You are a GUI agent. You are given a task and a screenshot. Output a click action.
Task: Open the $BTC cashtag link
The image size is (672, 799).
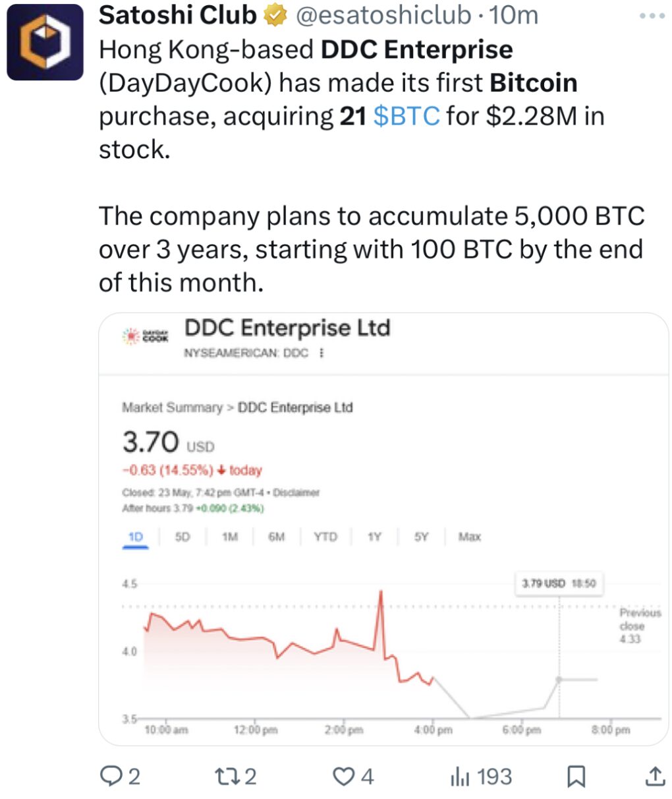tap(406, 116)
